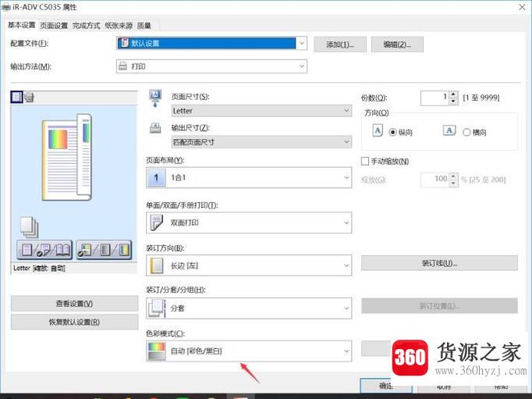Click the portrait orientation A icon
Viewport: 532px width, 399px height.
[378, 130]
